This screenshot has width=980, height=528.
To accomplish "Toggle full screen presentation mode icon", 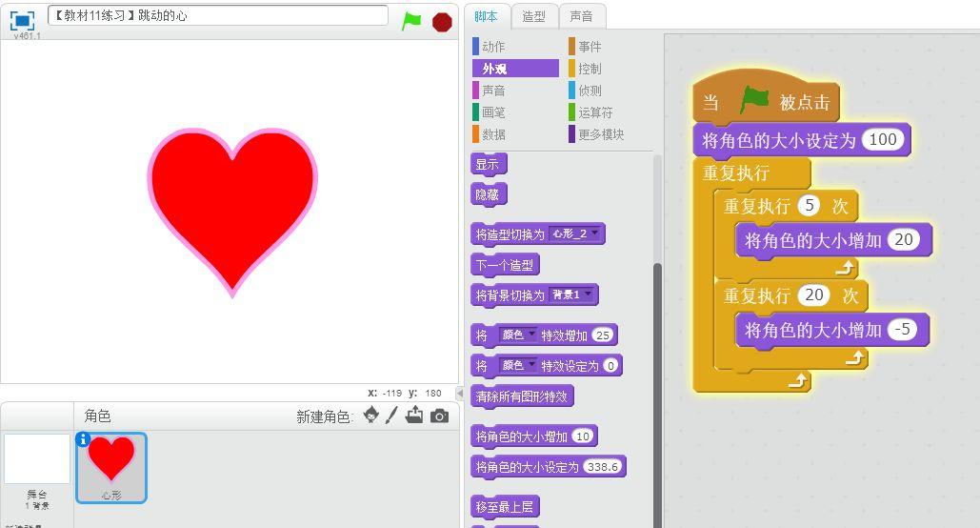I will point(22,21).
